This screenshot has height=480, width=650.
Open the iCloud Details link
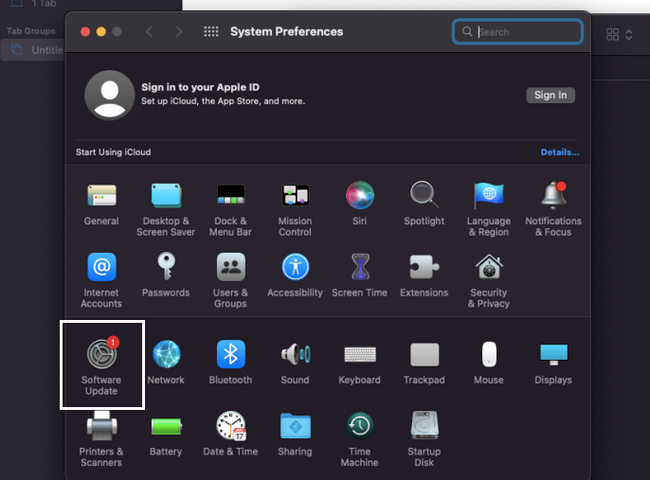pos(560,152)
